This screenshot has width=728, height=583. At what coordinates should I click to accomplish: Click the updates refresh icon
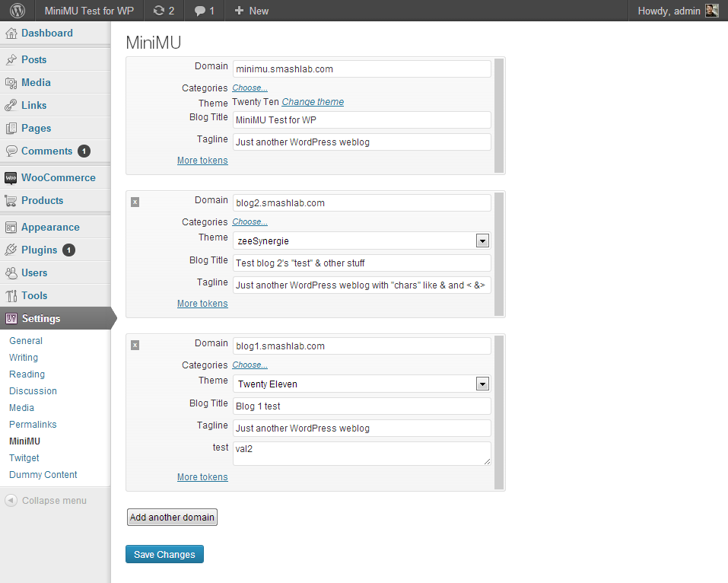(159, 11)
